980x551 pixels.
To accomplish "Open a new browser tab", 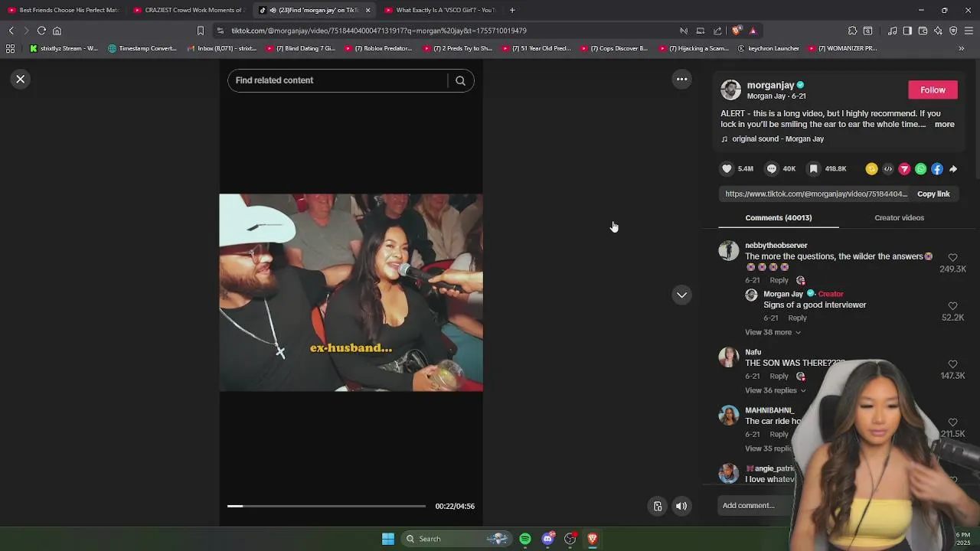I will click(x=512, y=10).
